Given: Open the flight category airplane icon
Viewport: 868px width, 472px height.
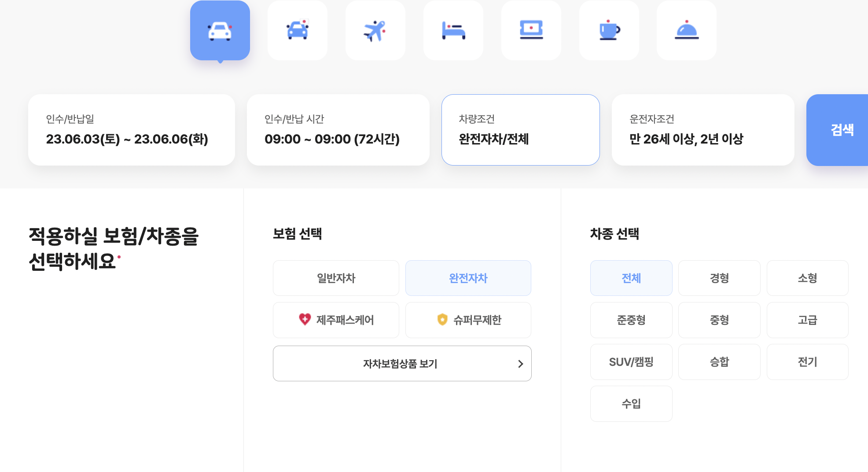Looking at the screenshot, I should pyautogui.click(x=375, y=30).
